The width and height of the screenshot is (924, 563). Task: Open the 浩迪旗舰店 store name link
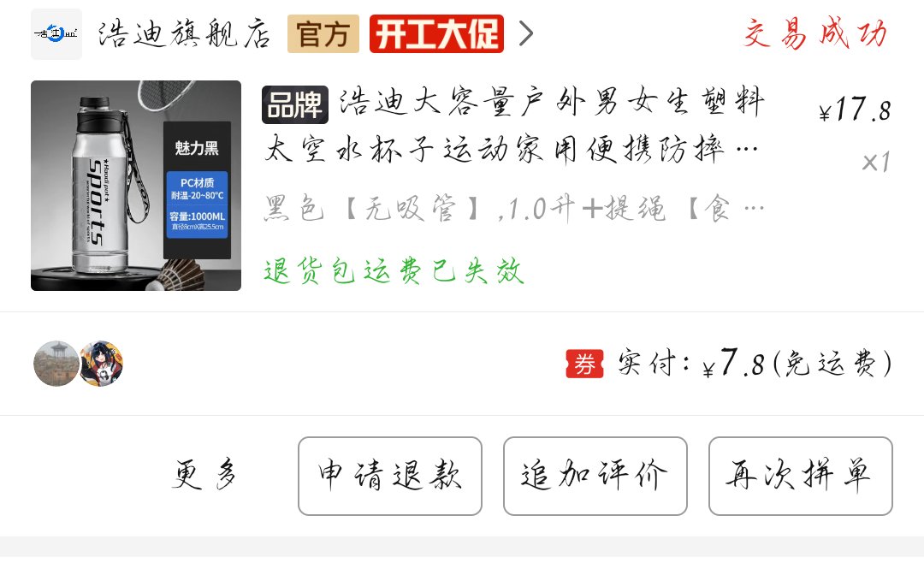[184, 33]
